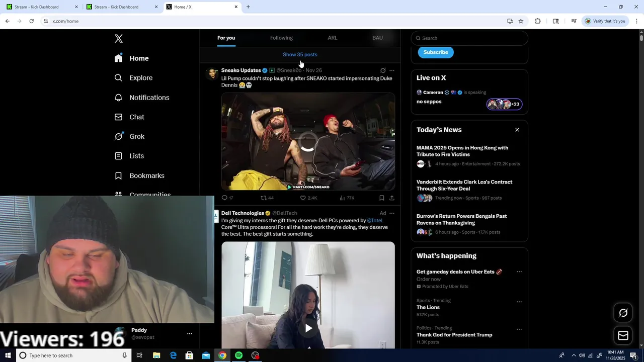Click Verify that it's you profile chip
644x362 pixels.
pyautogui.click(x=605, y=21)
